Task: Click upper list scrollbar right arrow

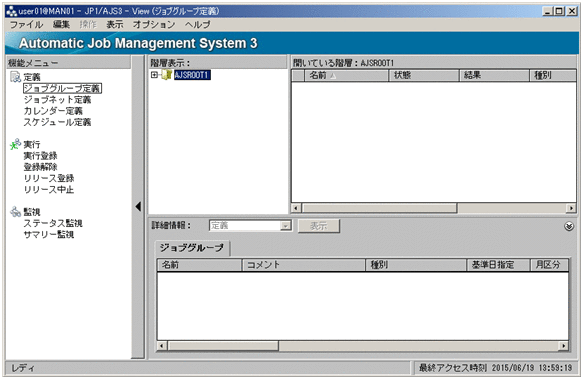Action: pos(571,208)
